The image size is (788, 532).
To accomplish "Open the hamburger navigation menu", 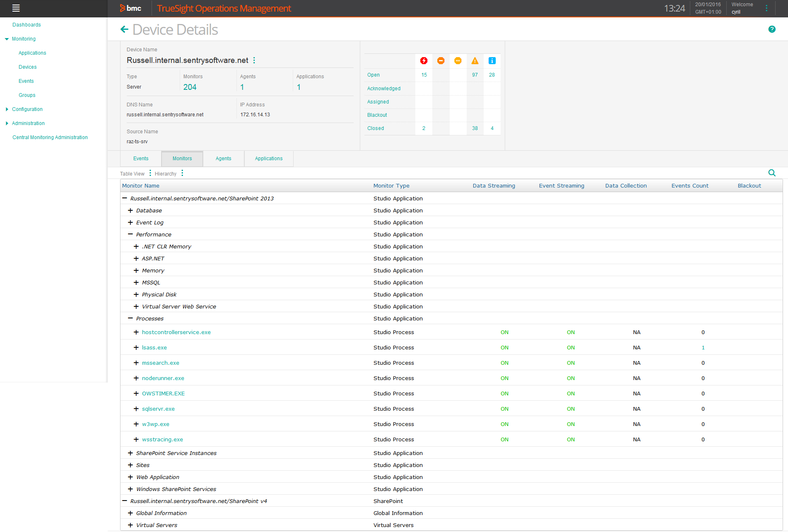I will coord(16,8).
